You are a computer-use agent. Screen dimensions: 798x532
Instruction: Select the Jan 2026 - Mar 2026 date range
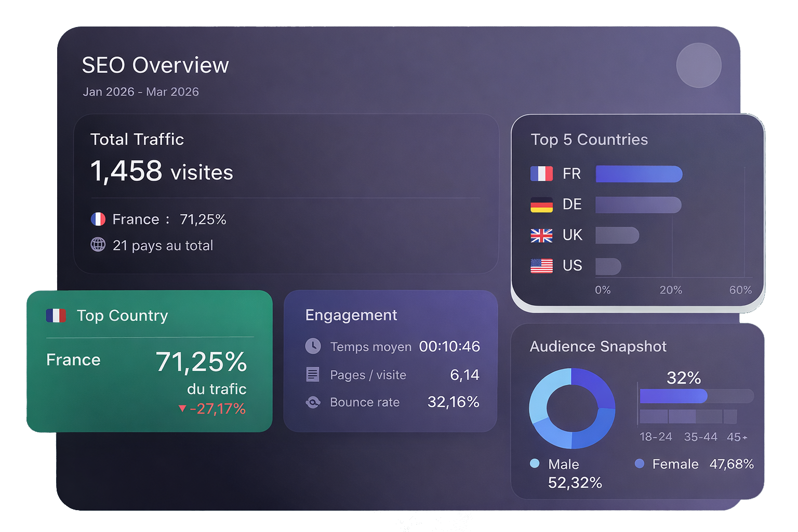(x=141, y=92)
